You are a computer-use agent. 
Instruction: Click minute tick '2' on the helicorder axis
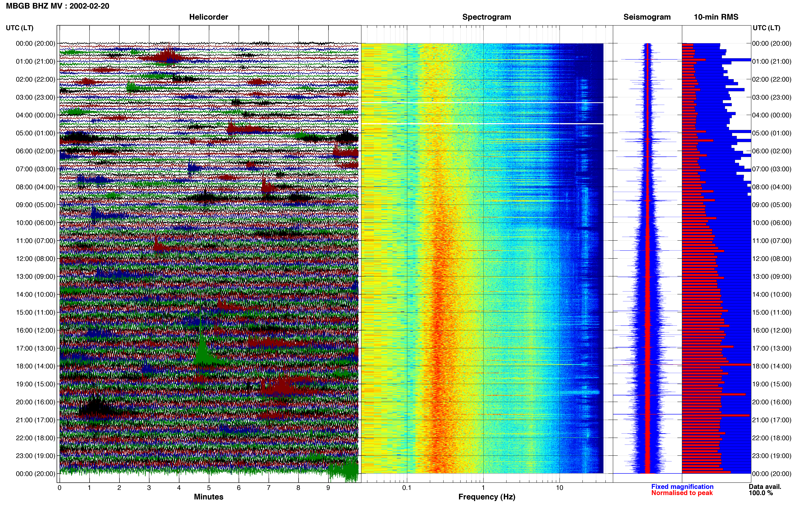coord(119,487)
